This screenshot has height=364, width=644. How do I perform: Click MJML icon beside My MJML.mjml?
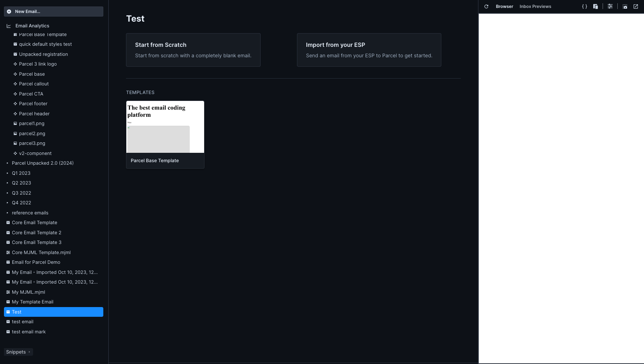pyautogui.click(x=8, y=292)
